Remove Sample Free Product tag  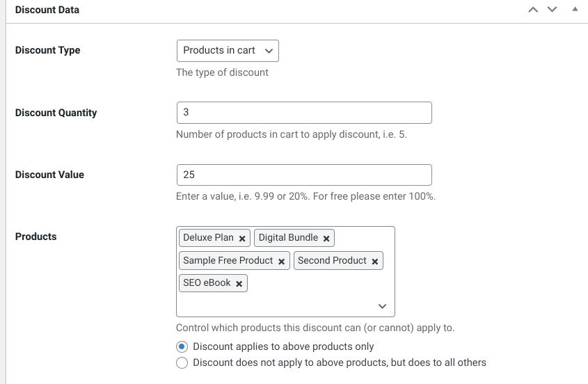(x=282, y=262)
